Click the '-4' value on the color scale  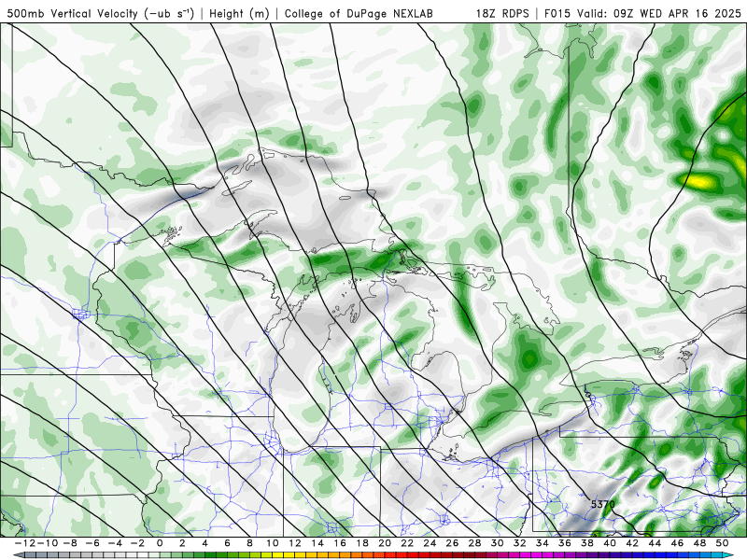(x=116, y=543)
